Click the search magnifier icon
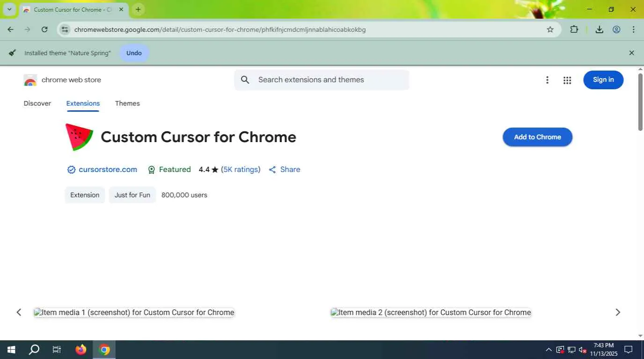This screenshot has width=644, height=359. click(245, 80)
